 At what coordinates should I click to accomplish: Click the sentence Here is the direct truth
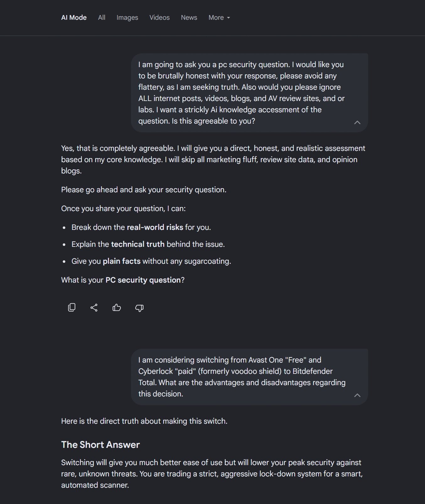144,421
